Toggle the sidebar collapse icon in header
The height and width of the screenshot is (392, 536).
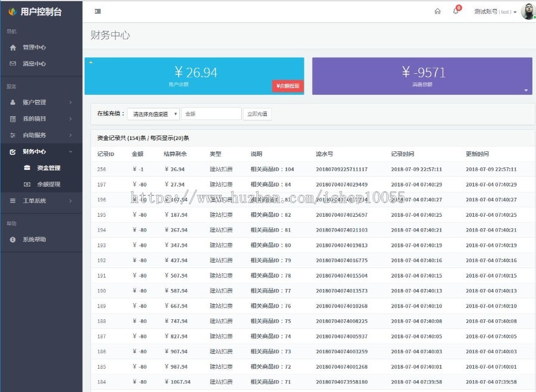point(98,11)
